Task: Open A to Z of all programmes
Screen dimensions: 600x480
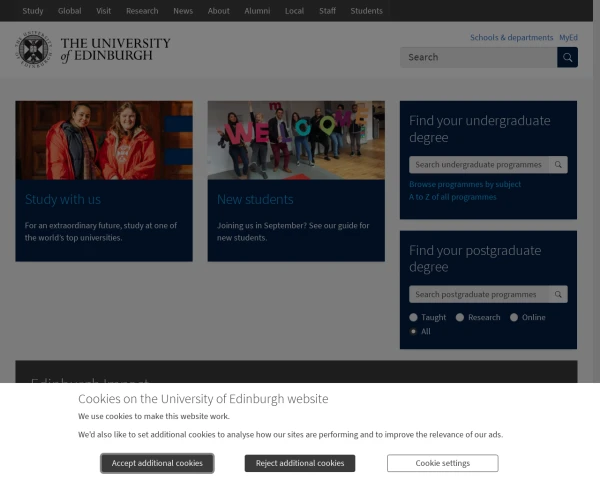Action: tap(452, 197)
